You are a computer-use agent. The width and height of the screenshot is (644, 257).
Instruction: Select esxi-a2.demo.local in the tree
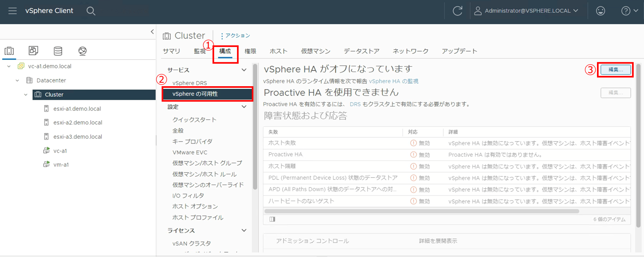click(78, 123)
